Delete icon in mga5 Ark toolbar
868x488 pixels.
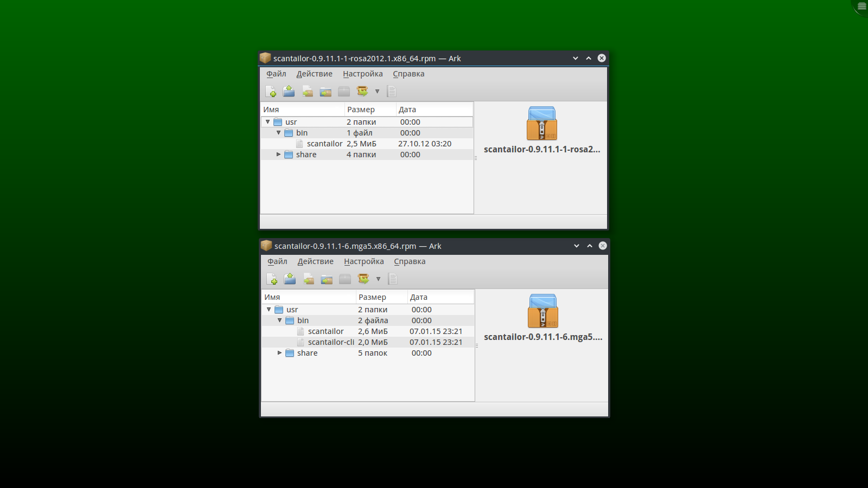tap(345, 279)
